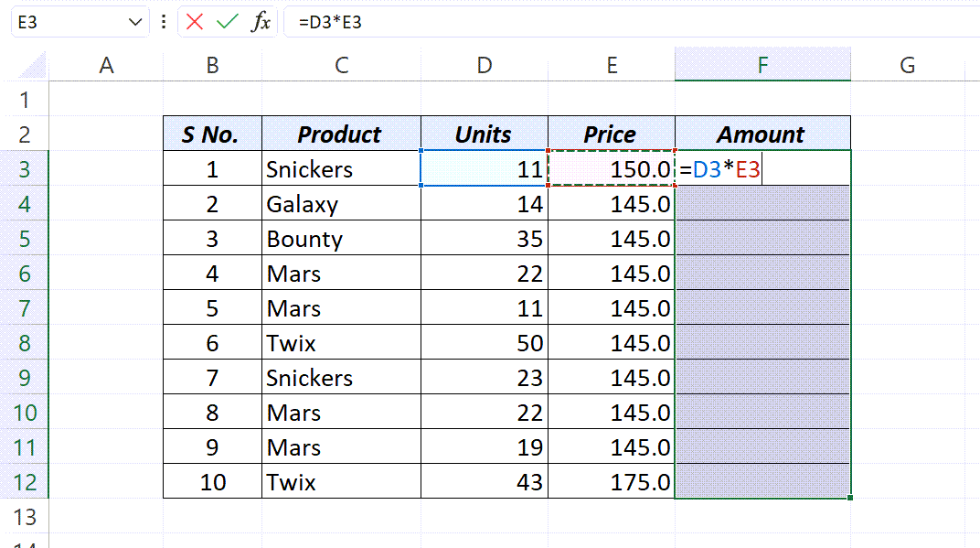Select row 12 by clicking its number
Image resolution: width=980 pixels, height=548 pixels.
click(25, 482)
